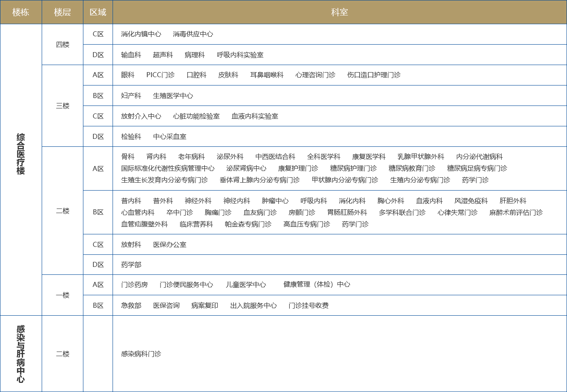
Task: Select 呼吸内科实验室 entry
Action: click(240, 55)
